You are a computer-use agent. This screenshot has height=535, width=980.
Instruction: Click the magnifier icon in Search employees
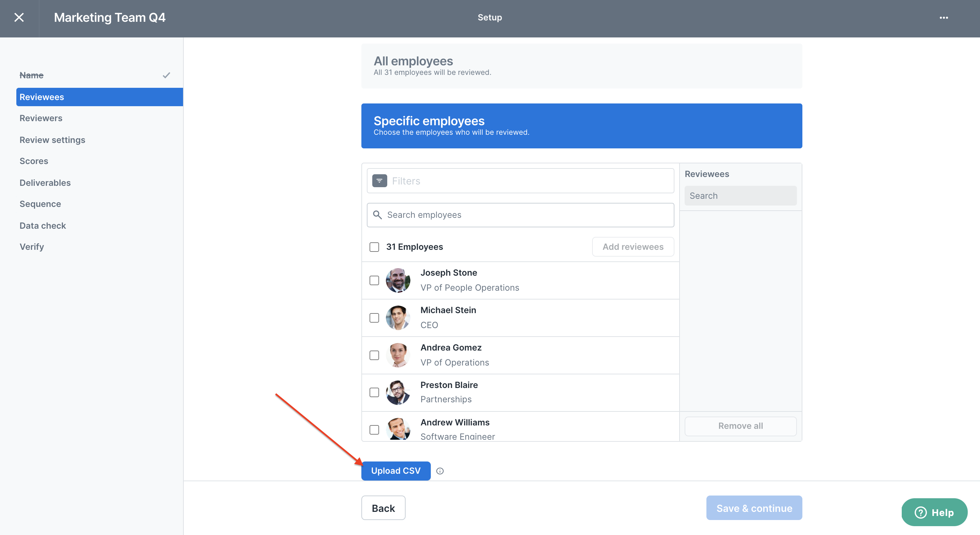377,215
